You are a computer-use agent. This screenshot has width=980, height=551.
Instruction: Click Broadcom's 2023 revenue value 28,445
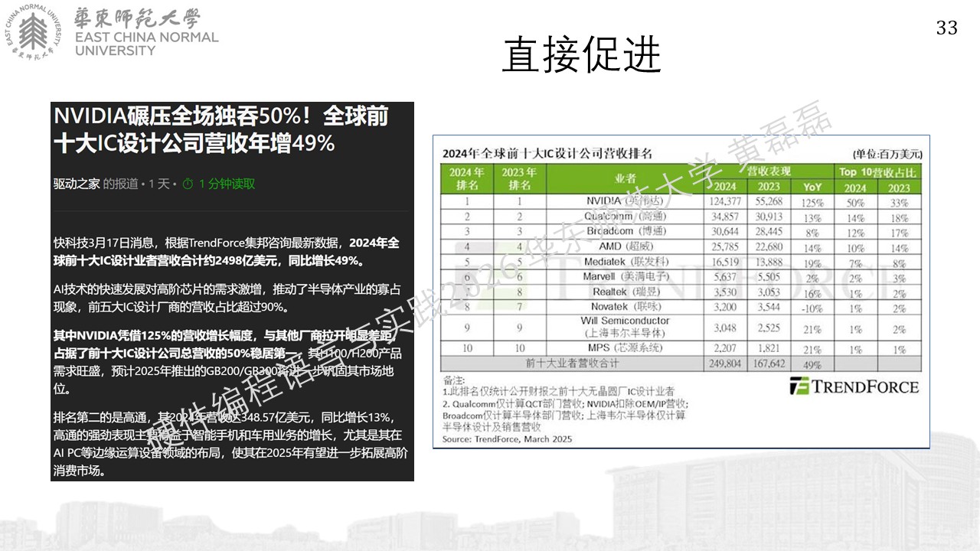click(769, 232)
